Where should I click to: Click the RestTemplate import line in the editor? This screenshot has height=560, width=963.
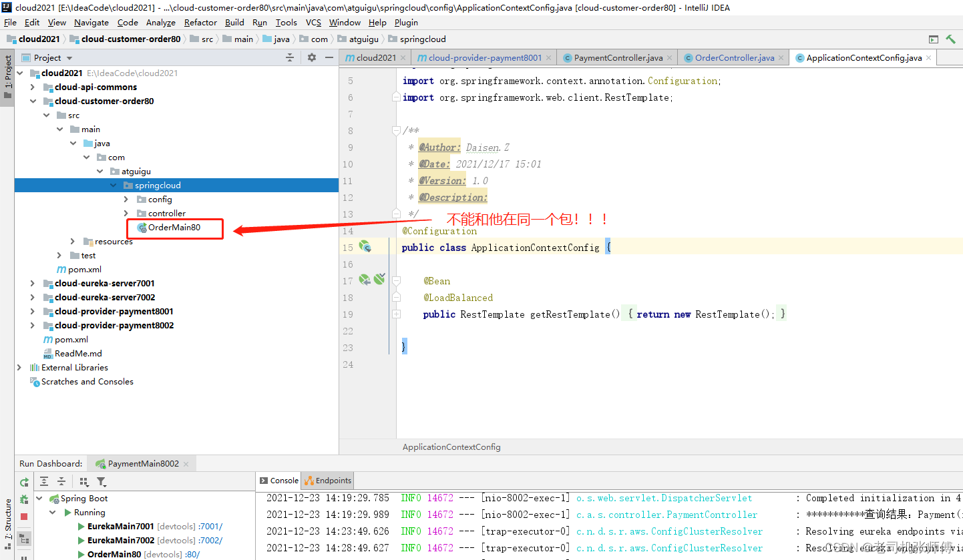[x=538, y=97]
